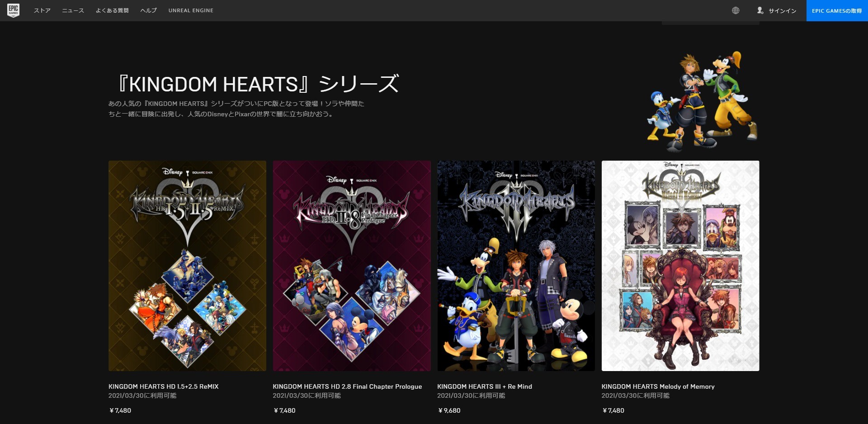868x424 pixels.
Task: Open the ニュース menu item
Action: (73, 10)
